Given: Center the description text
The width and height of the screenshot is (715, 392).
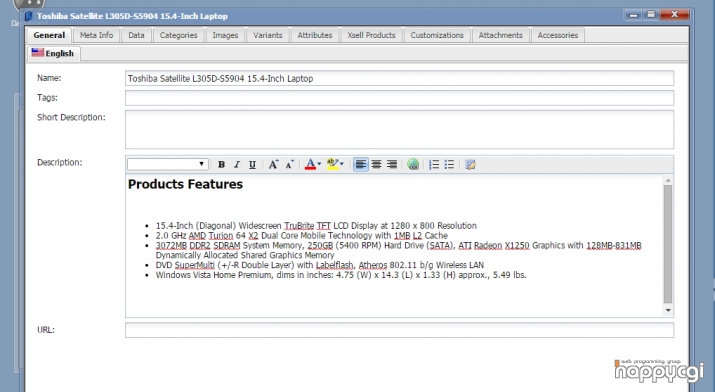Looking at the screenshot, I should coord(376,165).
